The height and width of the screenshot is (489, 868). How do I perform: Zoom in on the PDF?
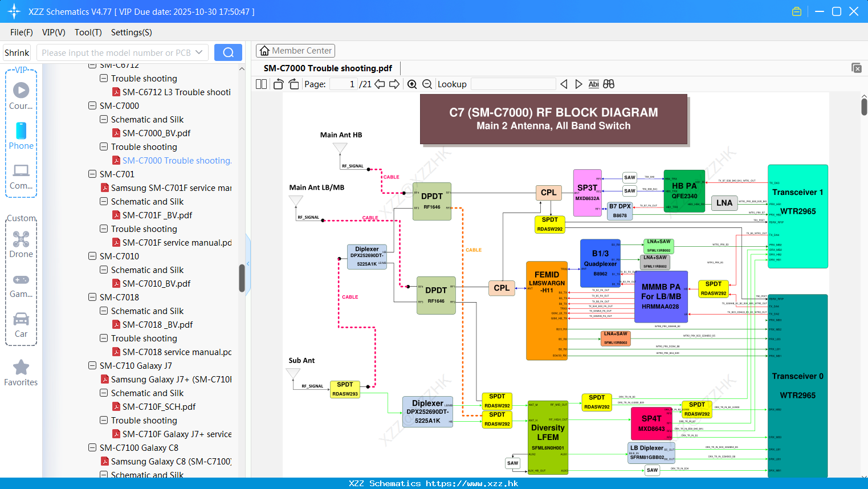[x=412, y=84]
